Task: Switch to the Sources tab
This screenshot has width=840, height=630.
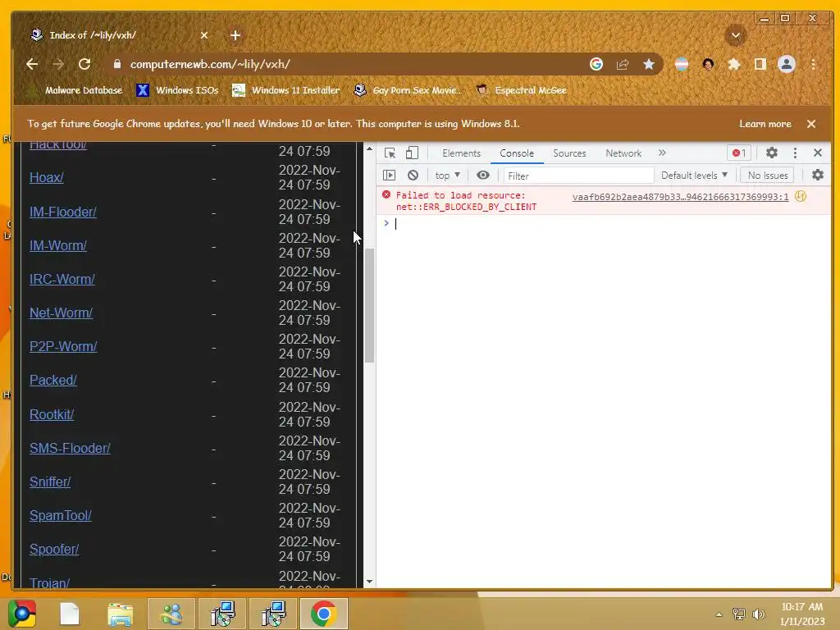Action: tap(569, 153)
